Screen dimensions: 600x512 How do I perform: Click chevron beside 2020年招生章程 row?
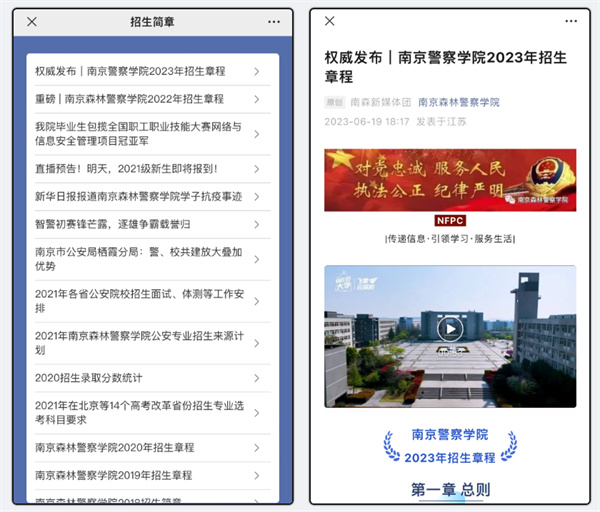point(257,448)
